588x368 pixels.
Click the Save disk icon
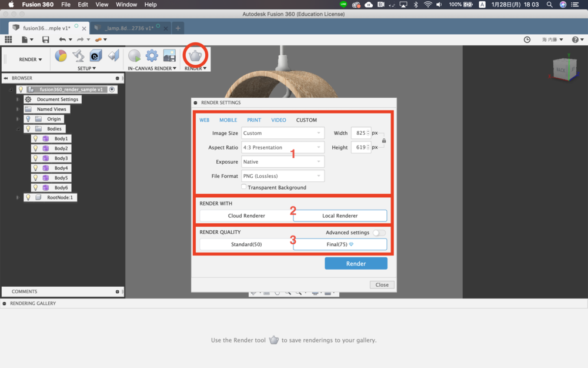(x=46, y=39)
